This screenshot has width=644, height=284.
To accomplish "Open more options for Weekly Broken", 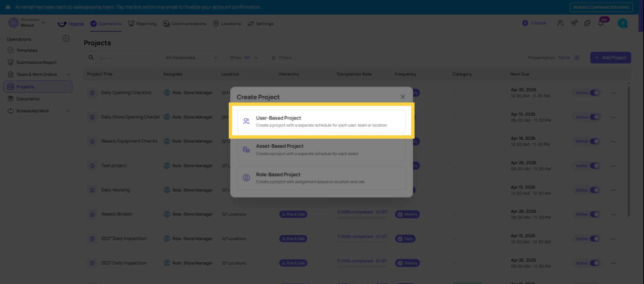I will coord(613,215).
